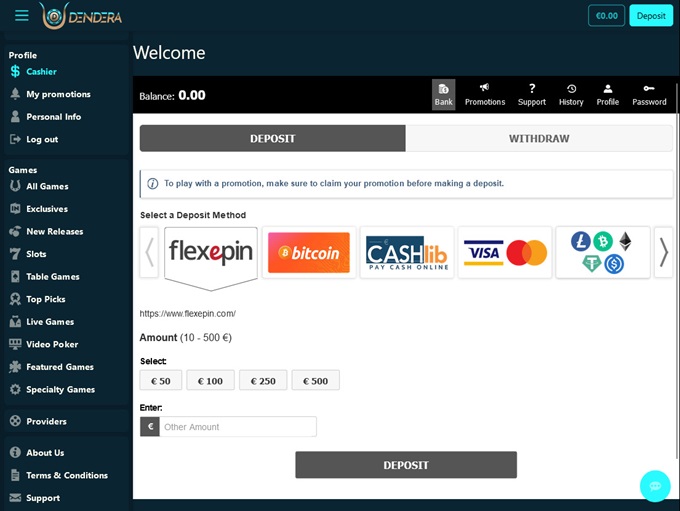Choose the € 100 amount

point(210,380)
